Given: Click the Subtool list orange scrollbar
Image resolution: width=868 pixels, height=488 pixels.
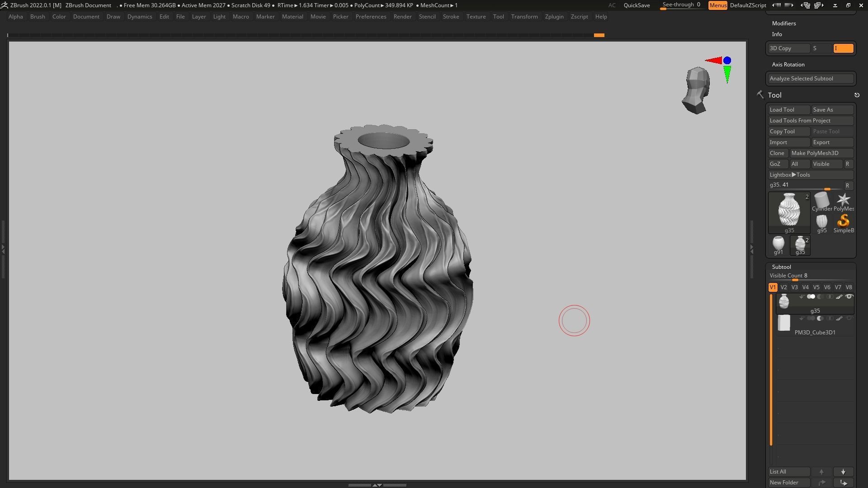Looking at the screenshot, I should pyautogui.click(x=771, y=370).
